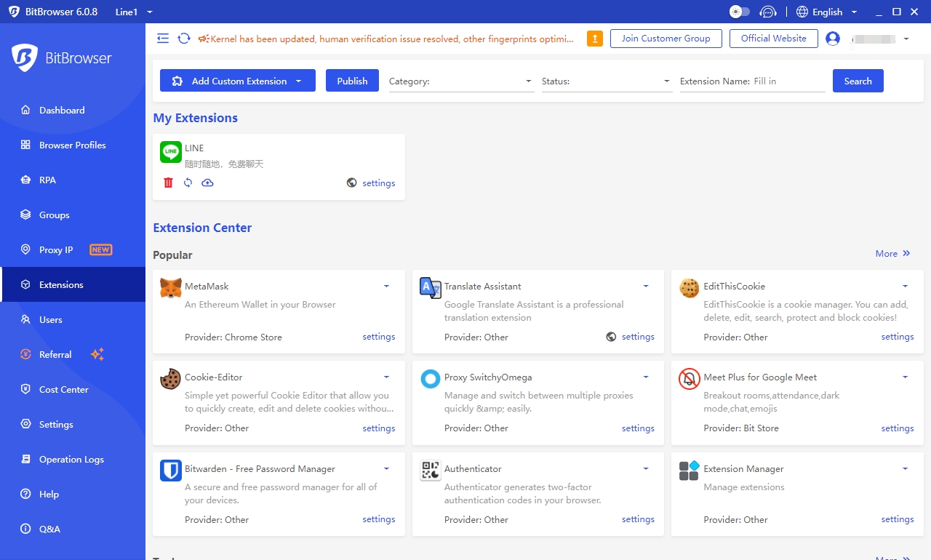This screenshot has width=931, height=560.
Task: Open the English language dropdown
Action: point(828,12)
